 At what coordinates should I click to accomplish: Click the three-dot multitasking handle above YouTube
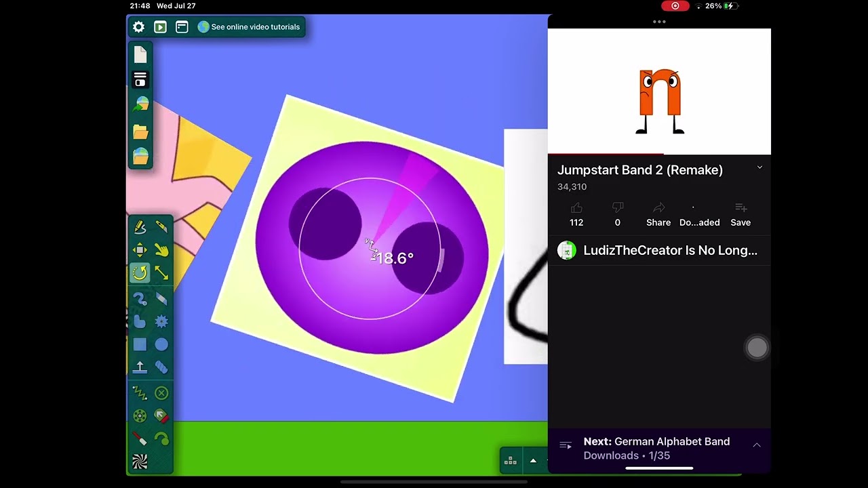pyautogui.click(x=659, y=22)
